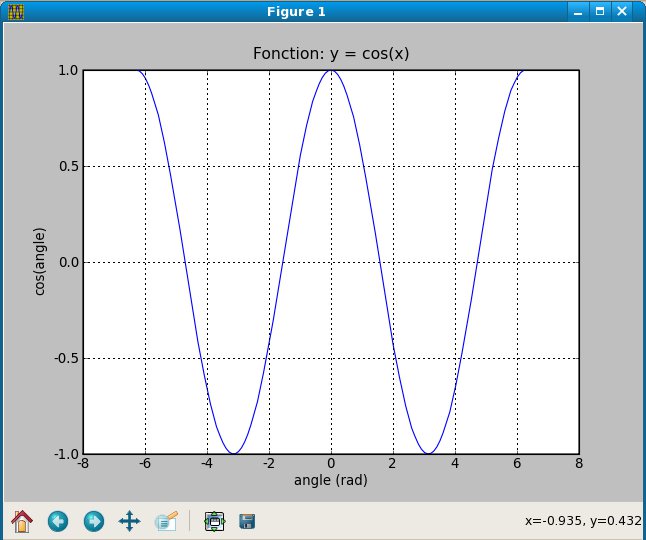
Task: Click the plot title 'Fonction: y = cos(x)'
Action: tap(331, 54)
